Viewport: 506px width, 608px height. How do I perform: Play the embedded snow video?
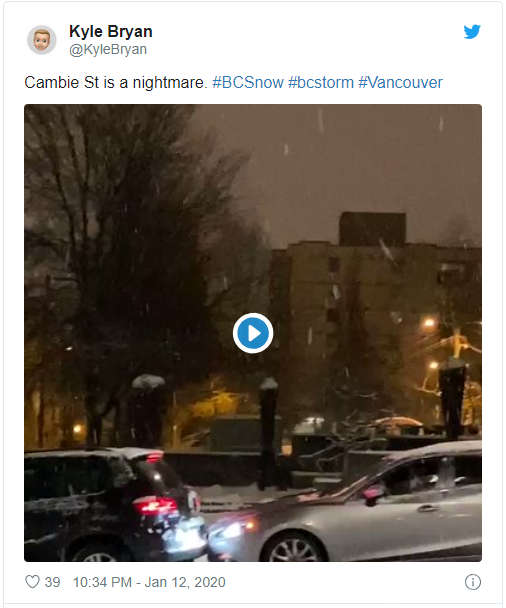(253, 333)
